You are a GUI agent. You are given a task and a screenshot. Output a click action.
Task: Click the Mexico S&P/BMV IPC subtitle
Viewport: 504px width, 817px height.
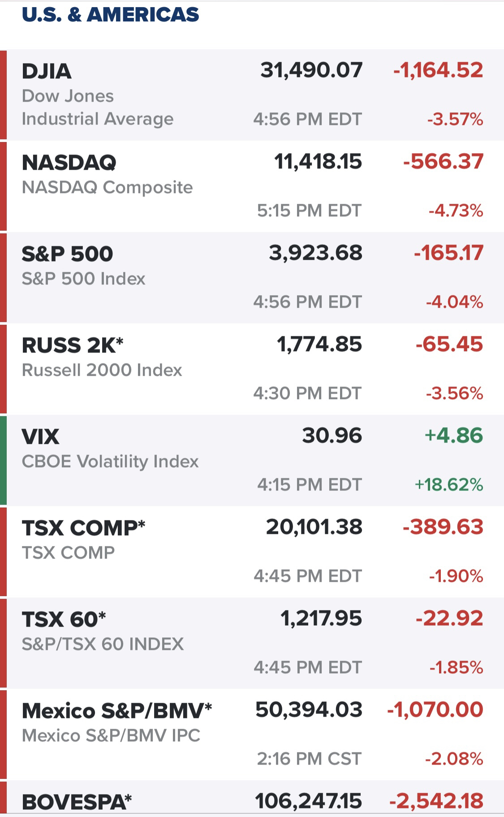point(111,735)
